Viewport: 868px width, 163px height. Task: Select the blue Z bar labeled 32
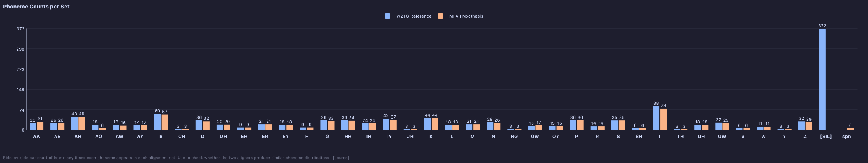click(801, 126)
